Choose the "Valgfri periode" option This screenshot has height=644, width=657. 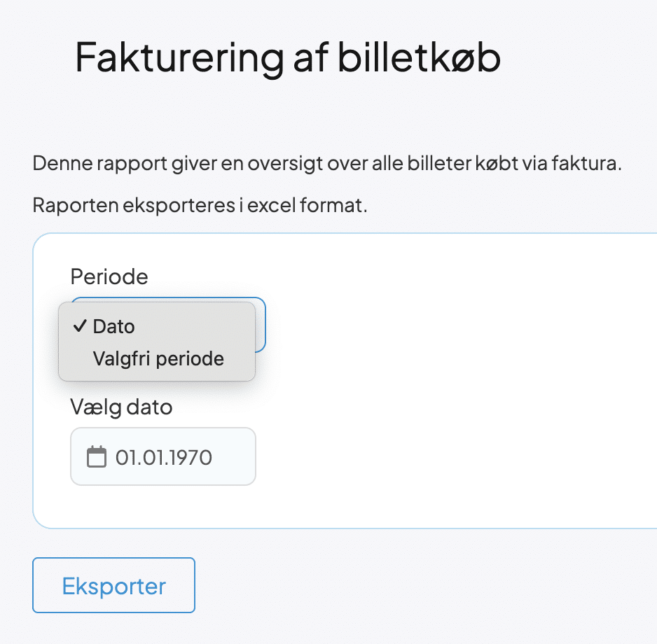(x=158, y=359)
